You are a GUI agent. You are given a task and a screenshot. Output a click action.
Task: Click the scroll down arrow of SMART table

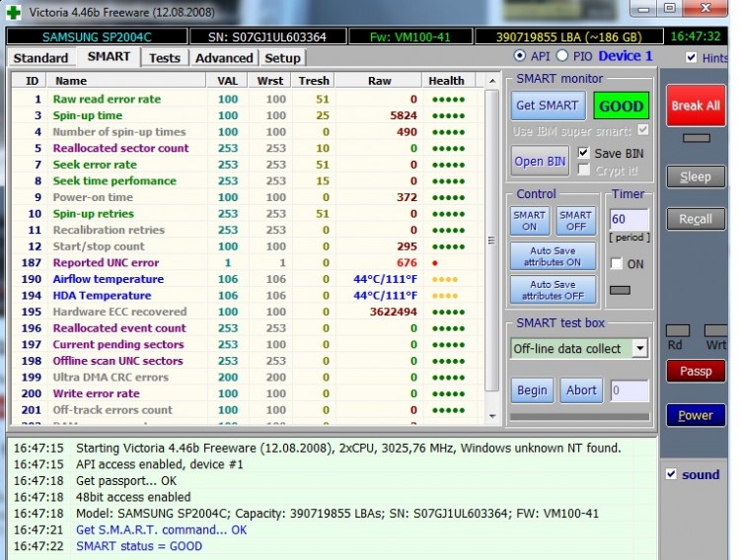492,416
